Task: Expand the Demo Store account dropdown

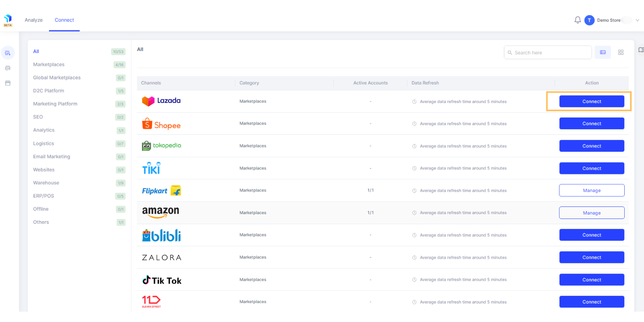Action: pyautogui.click(x=637, y=20)
